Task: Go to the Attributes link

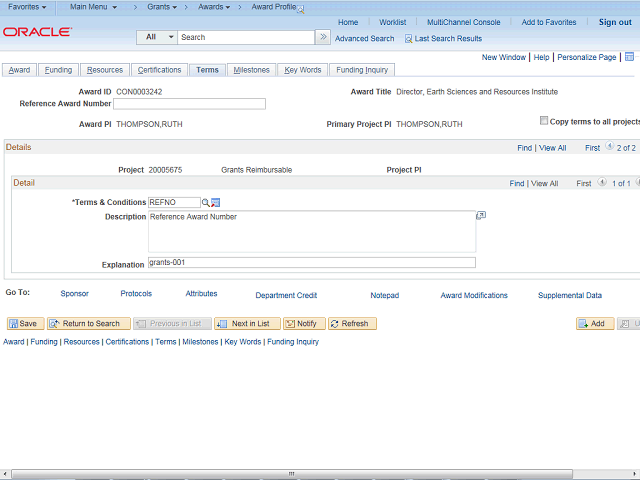Action: 201,293
